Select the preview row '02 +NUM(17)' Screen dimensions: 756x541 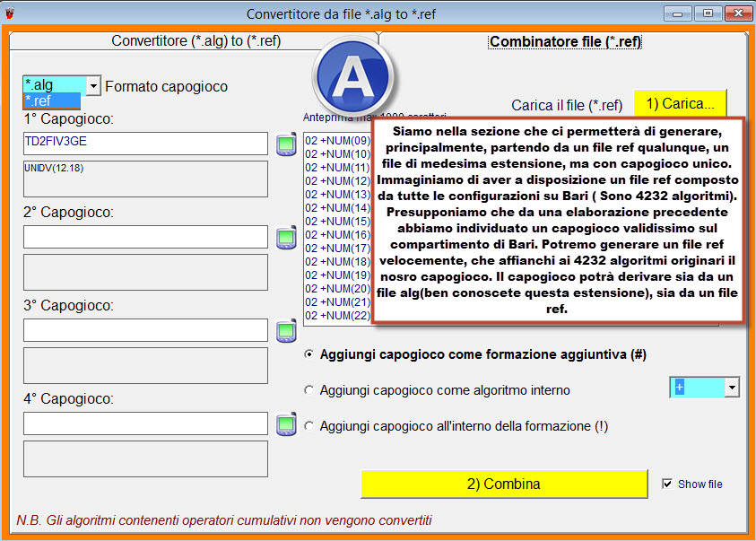(x=338, y=249)
